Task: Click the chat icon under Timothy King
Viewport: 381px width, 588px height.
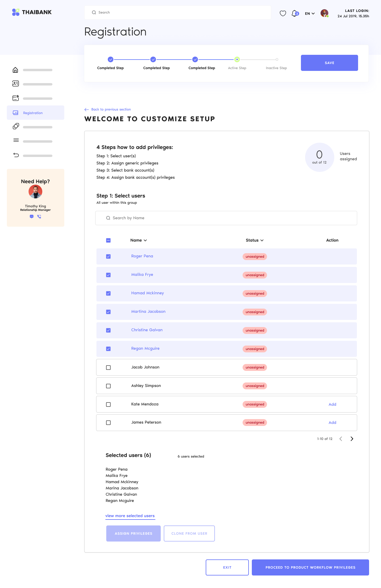Action: pos(32,217)
